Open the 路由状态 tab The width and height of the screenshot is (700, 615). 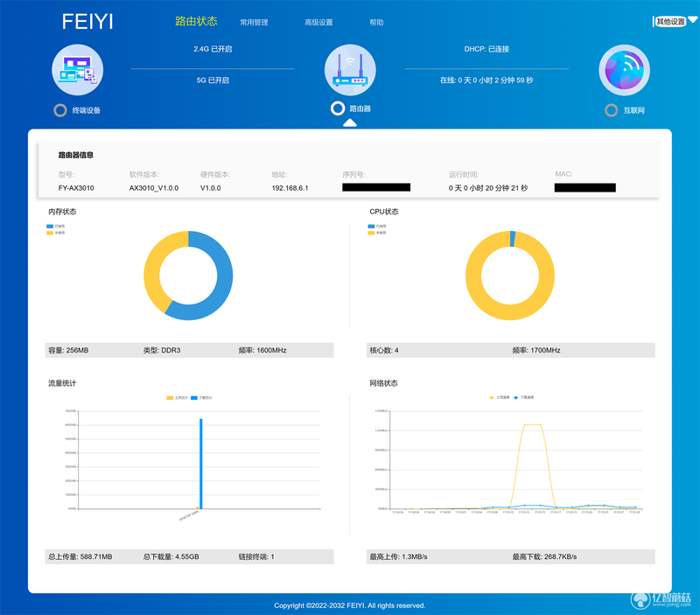(x=196, y=21)
